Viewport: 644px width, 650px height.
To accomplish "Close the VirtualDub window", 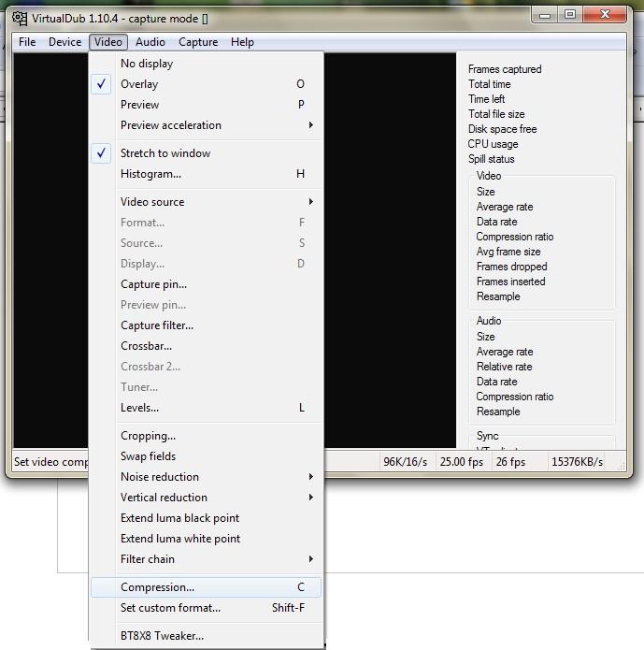I will pyautogui.click(x=605, y=15).
